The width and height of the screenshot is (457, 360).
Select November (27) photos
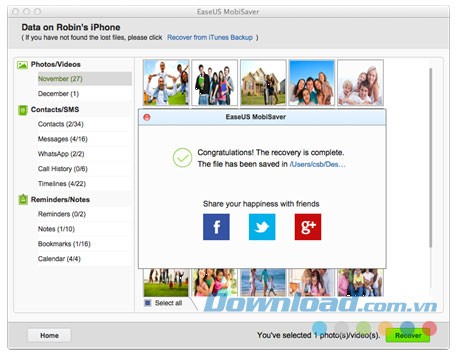pos(85,79)
